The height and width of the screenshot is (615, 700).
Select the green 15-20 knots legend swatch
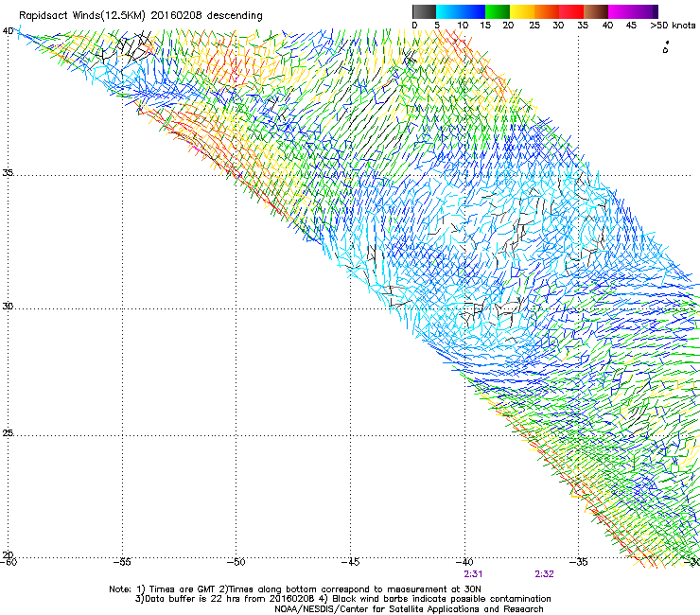tap(498, 11)
